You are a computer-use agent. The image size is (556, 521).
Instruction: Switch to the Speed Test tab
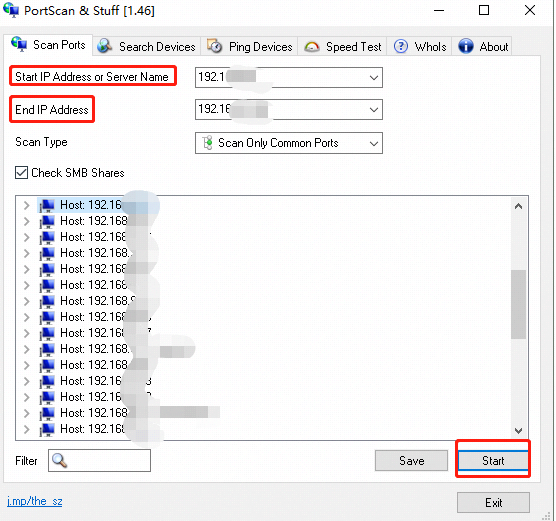click(x=343, y=46)
